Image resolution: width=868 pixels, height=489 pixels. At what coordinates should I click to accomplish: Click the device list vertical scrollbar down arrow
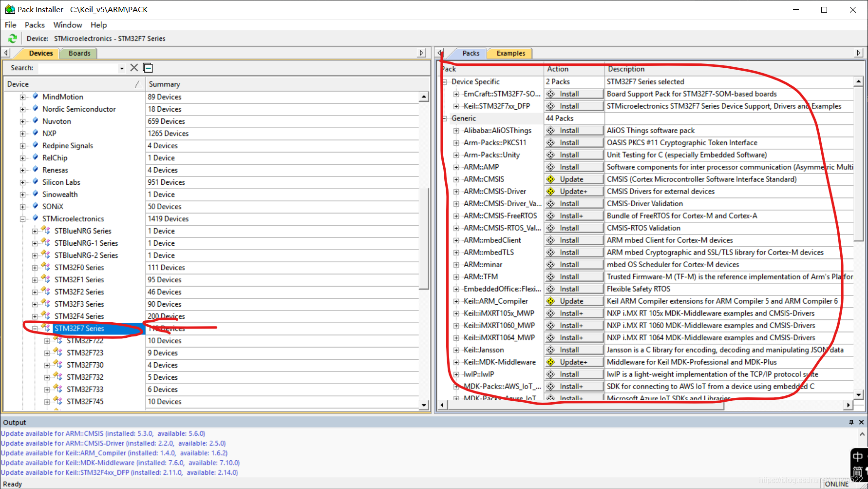(424, 405)
